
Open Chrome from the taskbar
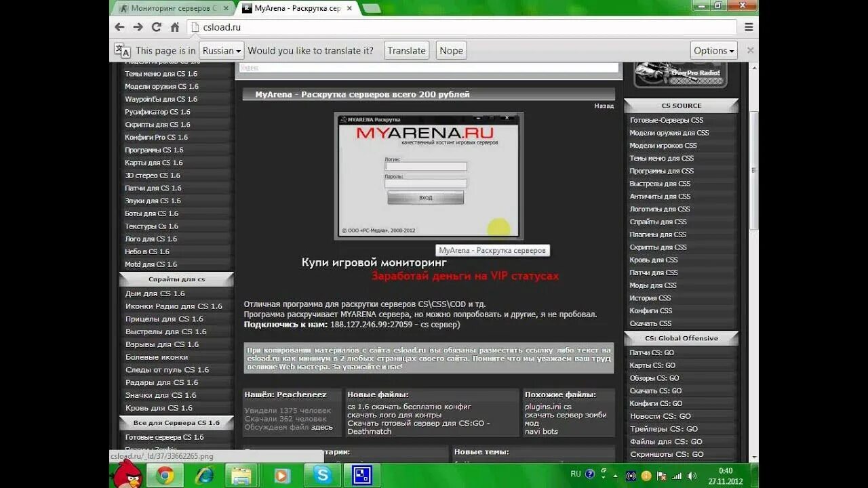pyautogui.click(x=165, y=476)
